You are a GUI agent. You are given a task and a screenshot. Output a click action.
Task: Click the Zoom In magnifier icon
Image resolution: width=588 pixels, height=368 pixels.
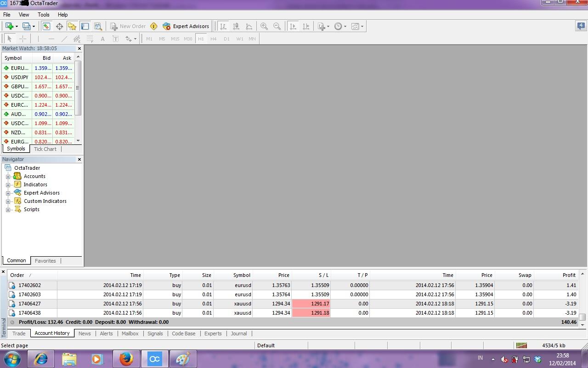point(264,26)
